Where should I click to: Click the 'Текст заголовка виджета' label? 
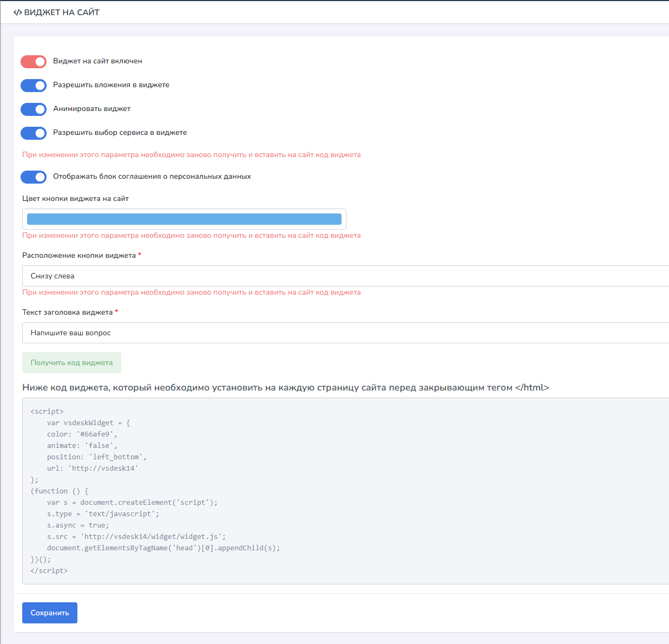tap(68, 313)
